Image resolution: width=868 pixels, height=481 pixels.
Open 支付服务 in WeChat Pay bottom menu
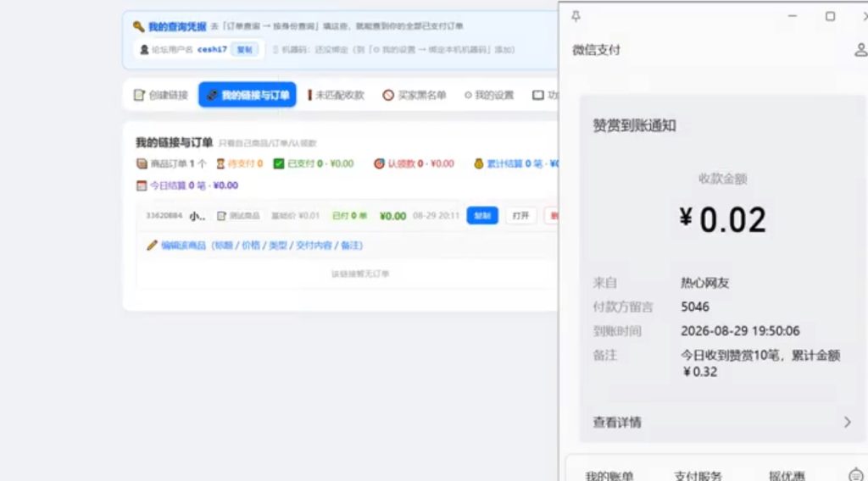click(698, 476)
